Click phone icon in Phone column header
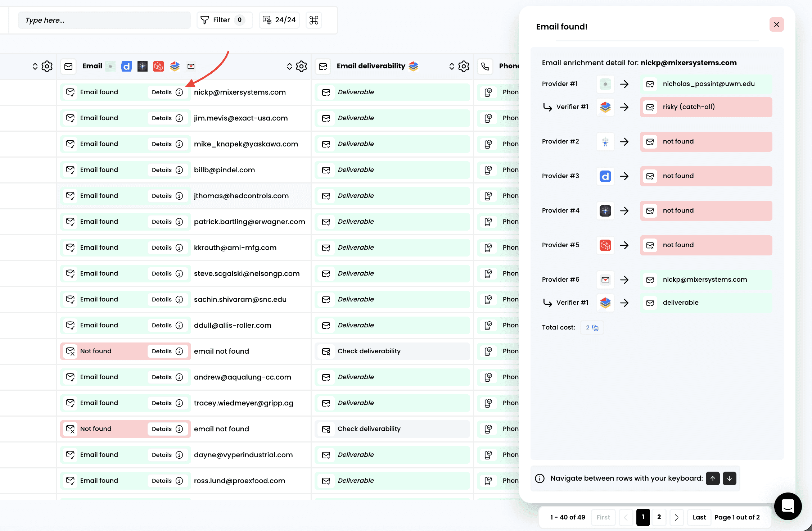The height and width of the screenshot is (531, 812). pyautogui.click(x=485, y=66)
